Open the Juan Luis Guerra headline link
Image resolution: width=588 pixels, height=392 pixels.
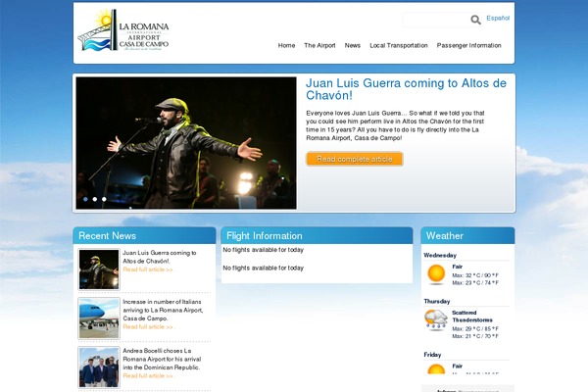pos(406,89)
